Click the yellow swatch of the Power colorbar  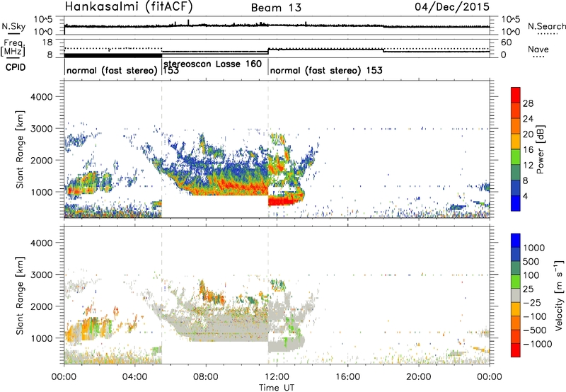coord(516,142)
